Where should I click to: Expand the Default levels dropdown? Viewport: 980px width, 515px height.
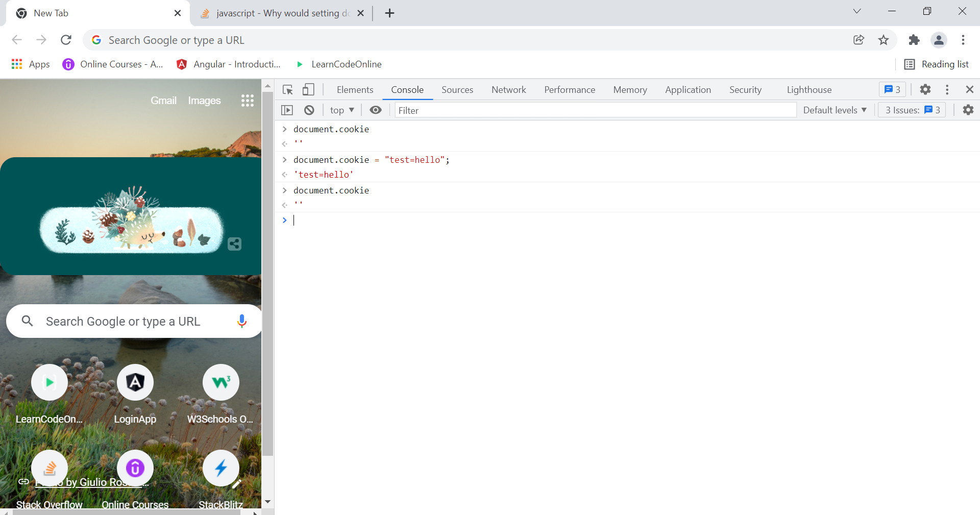[835, 110]
